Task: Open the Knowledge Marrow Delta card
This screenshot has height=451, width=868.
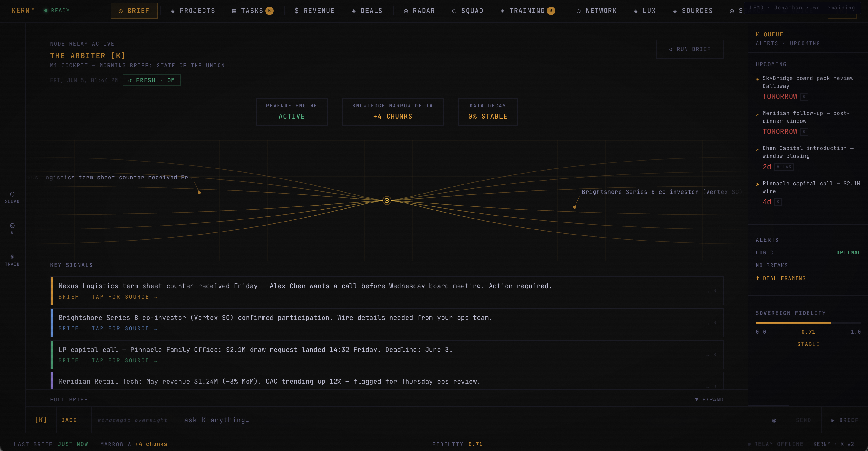Action: point(393,112)
